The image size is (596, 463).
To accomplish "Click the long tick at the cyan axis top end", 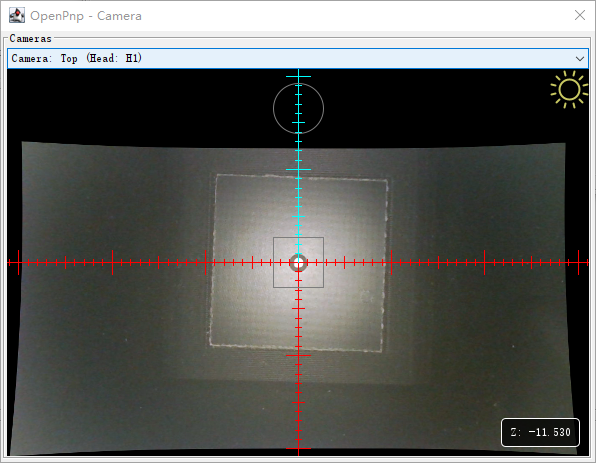I will (298, 76).
